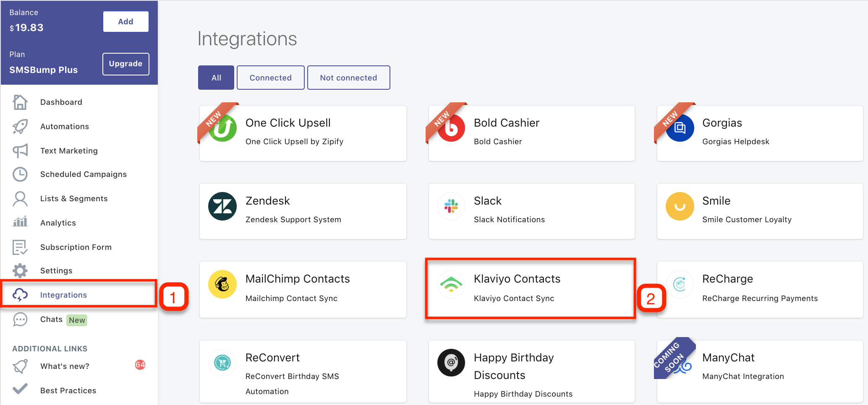
Task: Click the 64 notifications badge
Action: pos(140,365)
